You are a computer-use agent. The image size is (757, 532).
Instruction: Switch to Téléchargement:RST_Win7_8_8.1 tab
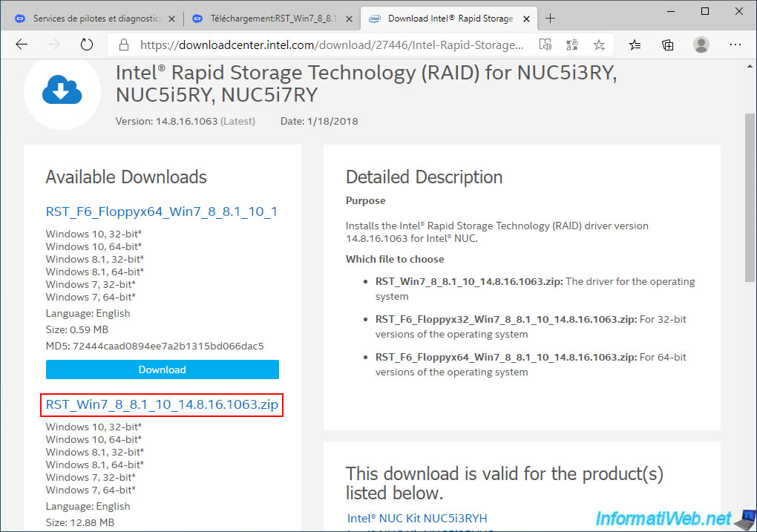272,19
